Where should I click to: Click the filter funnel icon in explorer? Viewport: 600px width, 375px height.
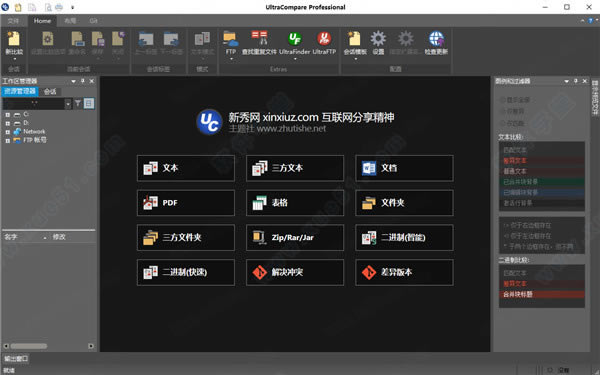[78, 103]
